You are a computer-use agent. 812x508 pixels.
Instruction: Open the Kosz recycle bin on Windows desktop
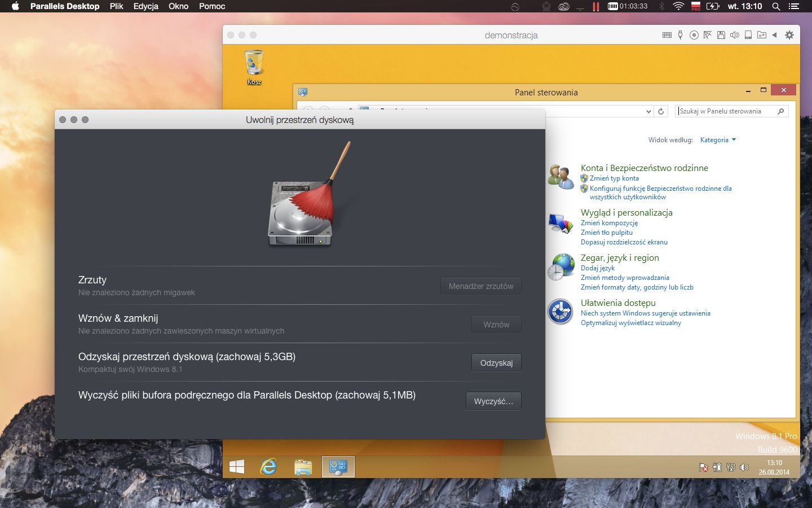pyautogui.click(x=254, y=67)
